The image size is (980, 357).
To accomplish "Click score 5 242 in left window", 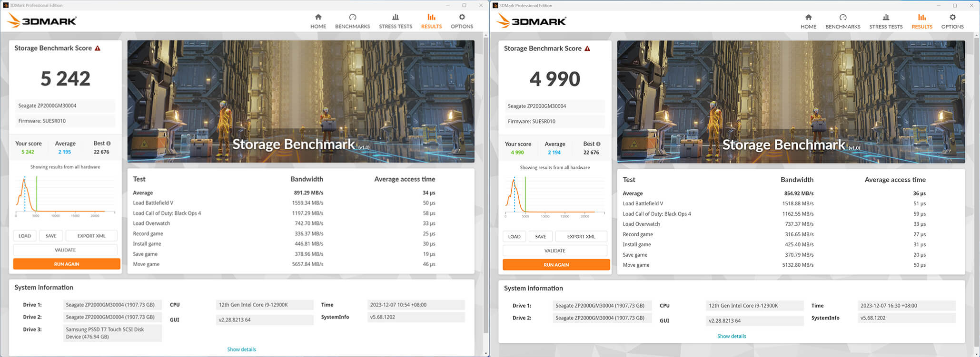I will 65,79.
